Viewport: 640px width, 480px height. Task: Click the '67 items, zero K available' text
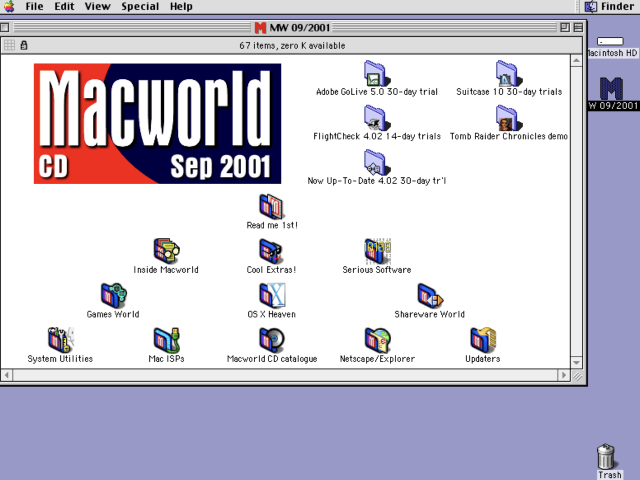[x=292, y=45]
